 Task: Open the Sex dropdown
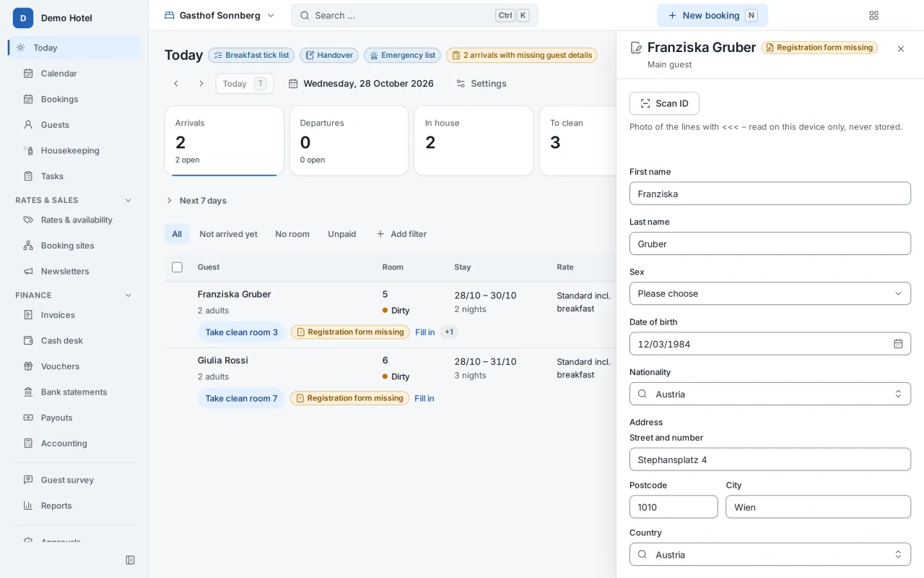click(x=770, y=293)
